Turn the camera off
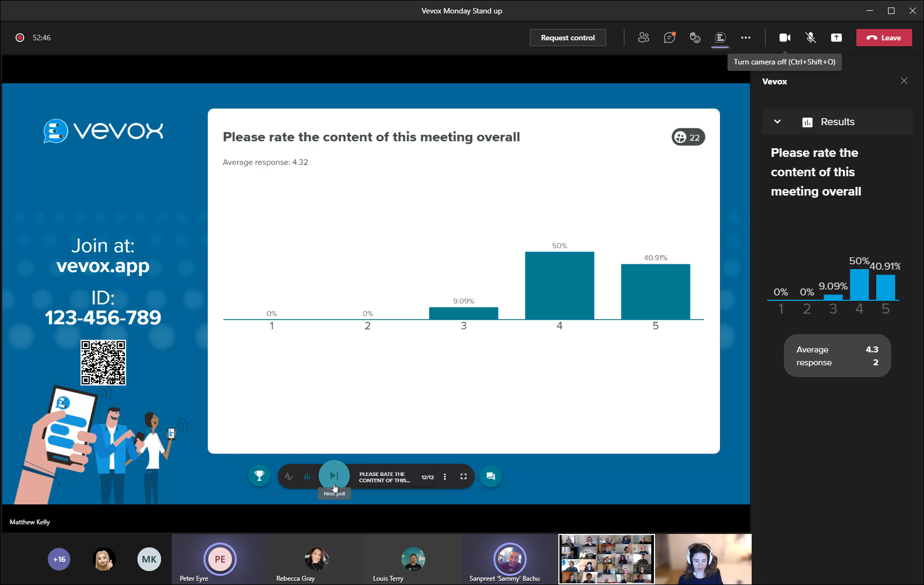The height and width of the screenshot is (585, 924). 784,38
